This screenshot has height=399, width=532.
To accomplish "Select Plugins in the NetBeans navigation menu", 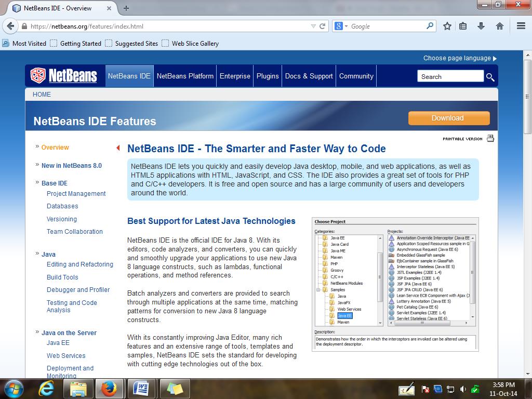I will tap(267, 76).
